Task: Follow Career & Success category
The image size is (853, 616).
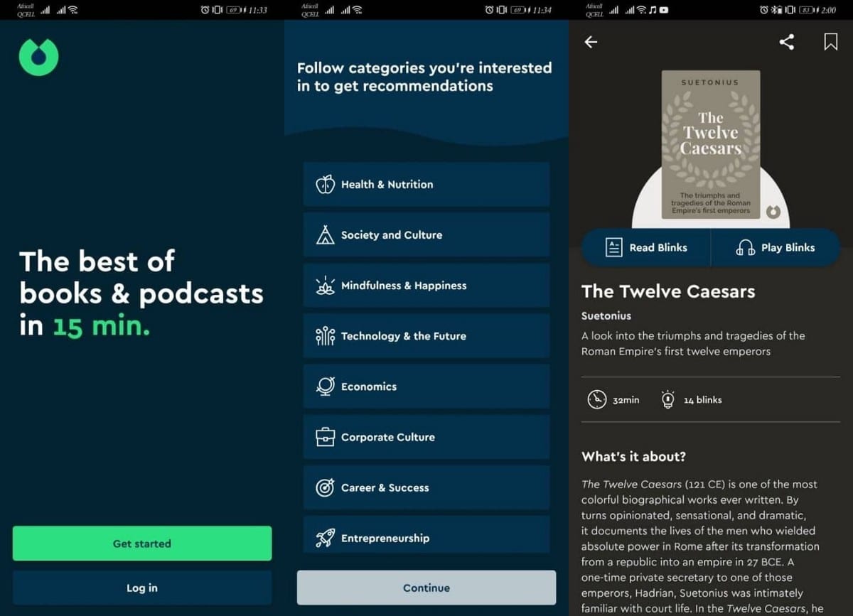Action: [426, 487]
